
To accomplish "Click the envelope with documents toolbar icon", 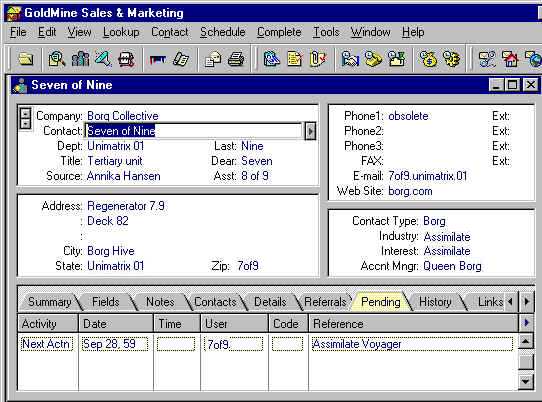I will 213,59.
